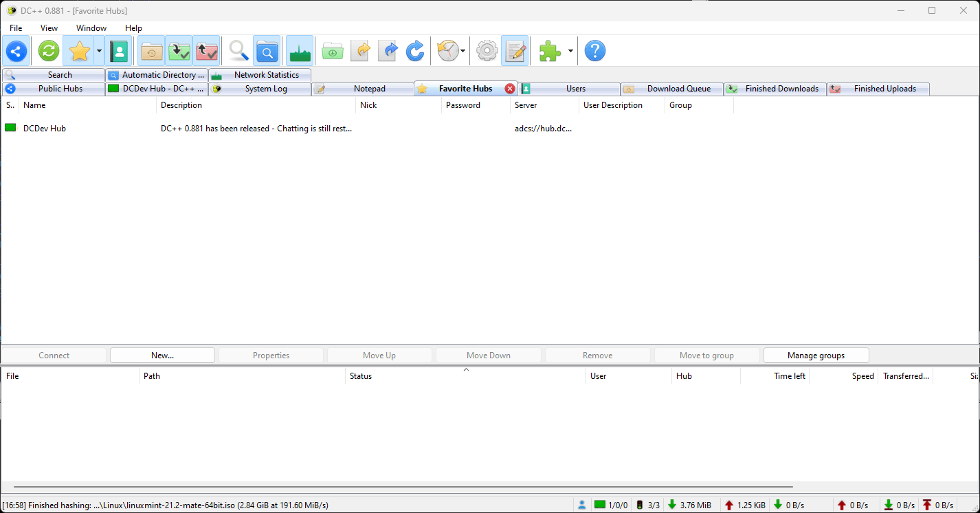
Task: Click the Group column header
Action: 700,105
